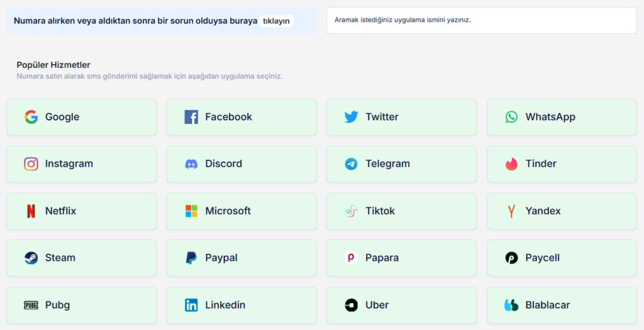Open the Yandex service card
The height and width of the screenshot is (330, 644).
[x=562, y=211]
